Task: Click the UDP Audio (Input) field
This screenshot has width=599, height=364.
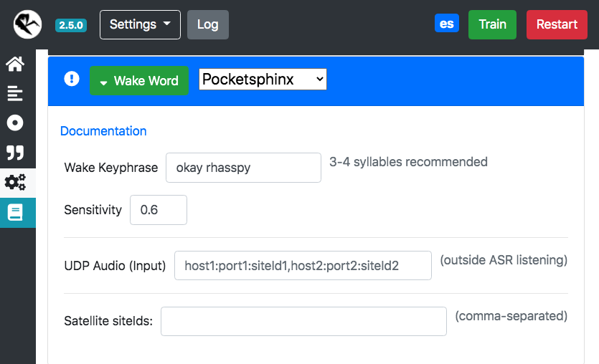Action: 303,266
